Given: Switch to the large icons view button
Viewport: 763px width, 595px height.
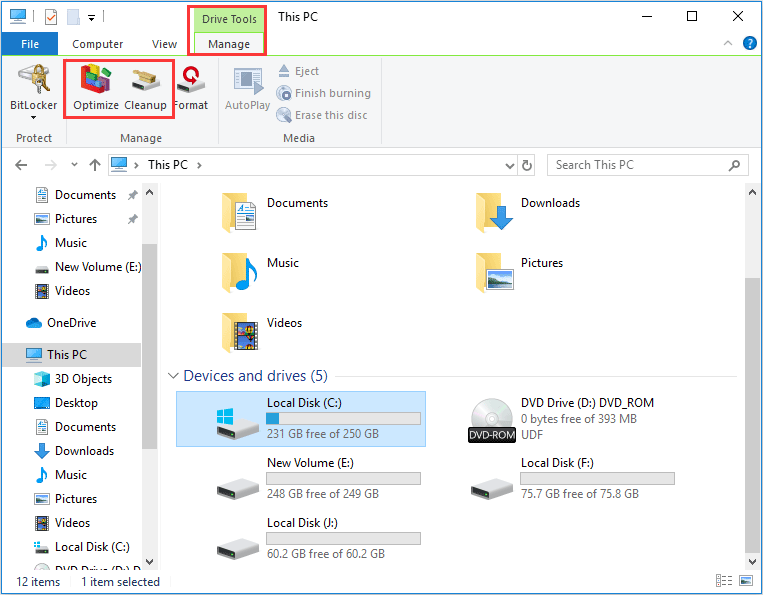Looking at the screenshot, I should 746,580.
